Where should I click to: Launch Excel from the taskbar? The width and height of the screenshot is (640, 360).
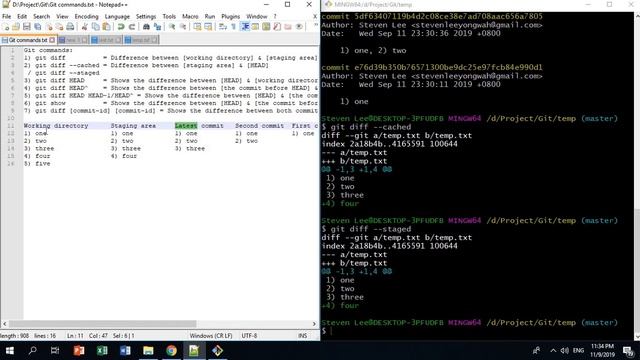102,350
